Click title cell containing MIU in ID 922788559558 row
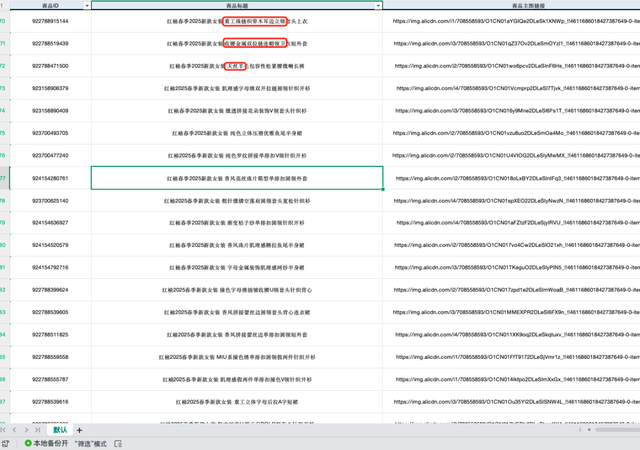The height and width of the screenshot is (450, 640). pyautogui.click(x=237, y=357)
